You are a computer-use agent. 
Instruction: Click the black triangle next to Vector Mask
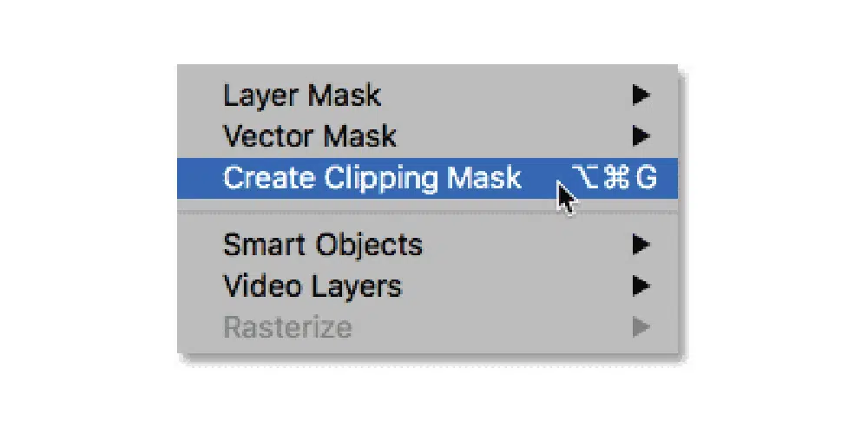641,135
